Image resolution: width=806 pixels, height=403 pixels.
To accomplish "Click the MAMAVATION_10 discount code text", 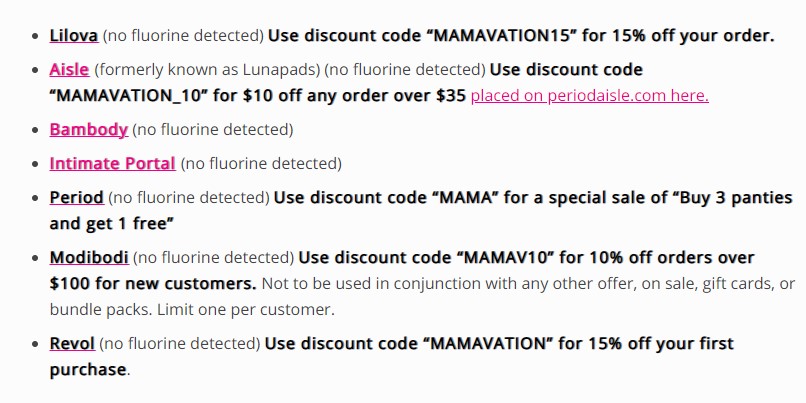I will (129, 96).
